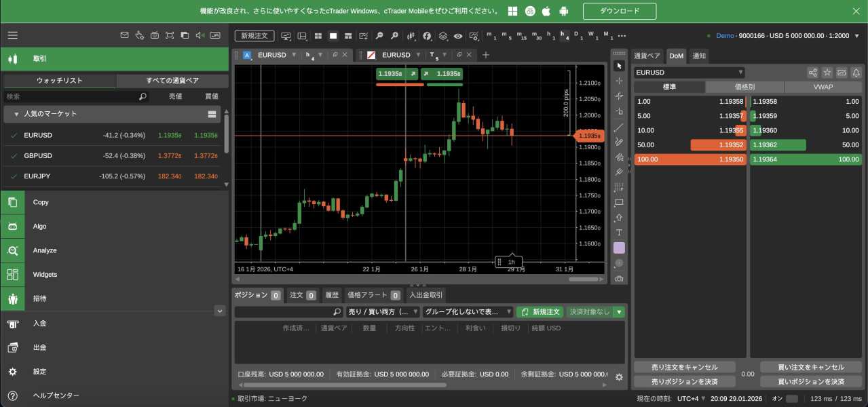Focus the positions search input field
Image resolution: width=868 pixels, height=407 pixels.
(288, 312)
